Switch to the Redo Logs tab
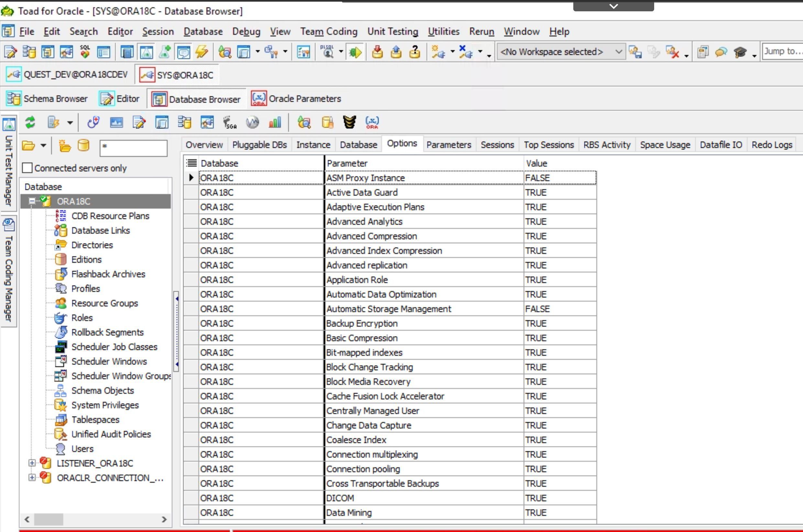 pyautogui.click(x=772, y=145)
